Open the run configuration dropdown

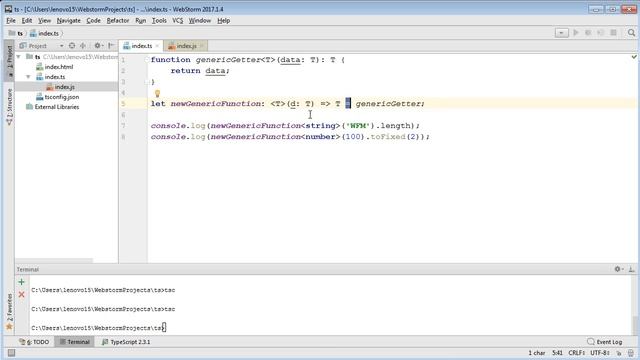(561, 33)
